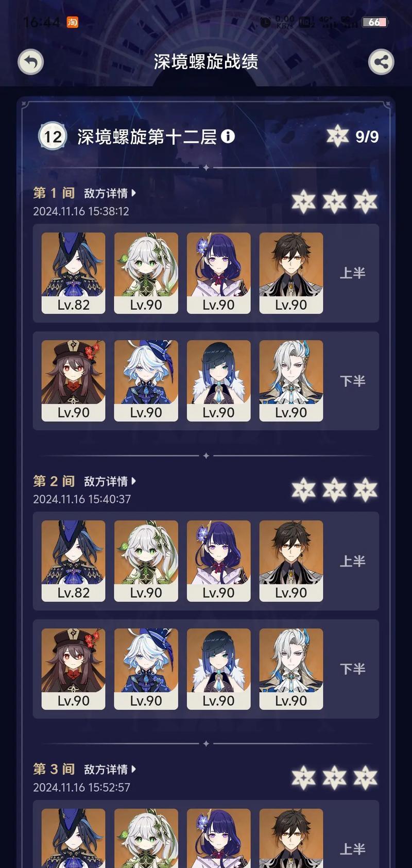
Task: Select the first star of chamber 1
Action: point(303,202)
